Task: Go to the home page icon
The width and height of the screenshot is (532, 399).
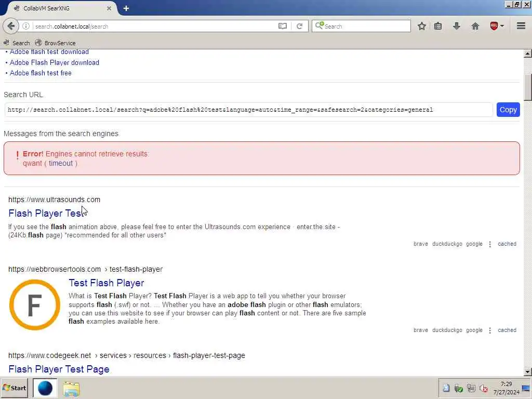Action: [475, 26]
